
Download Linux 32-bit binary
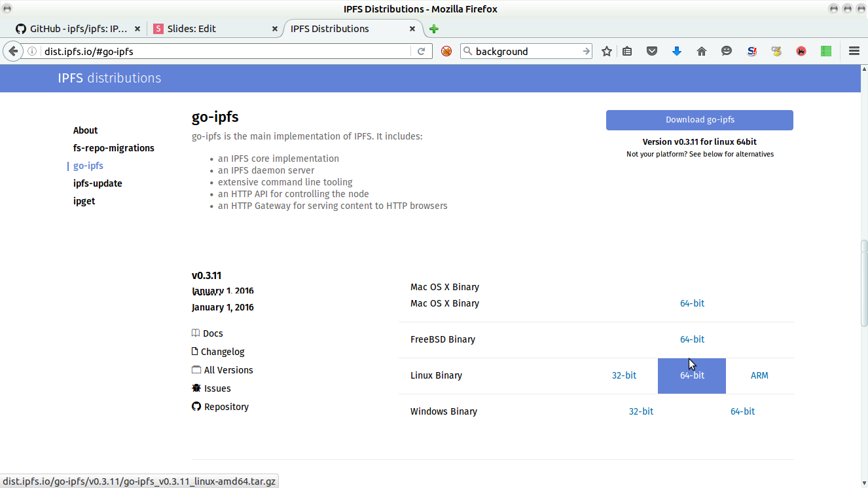[624, 375]
